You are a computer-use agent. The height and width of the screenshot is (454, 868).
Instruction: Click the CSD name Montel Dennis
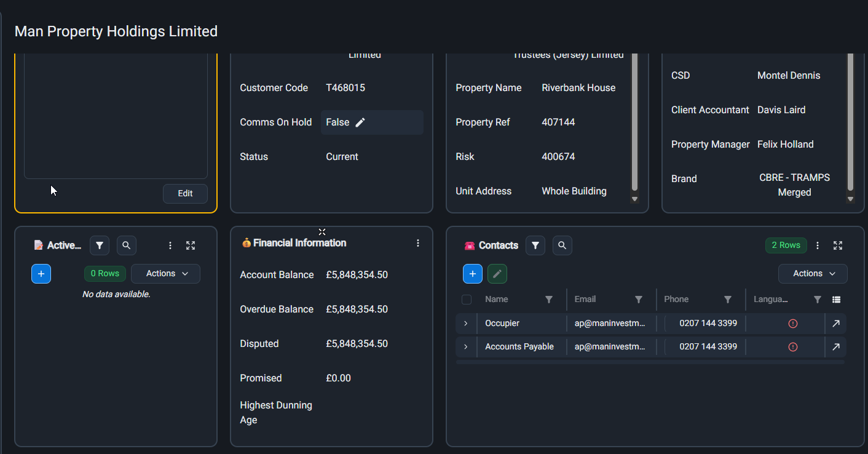click(x=789, y=76)
